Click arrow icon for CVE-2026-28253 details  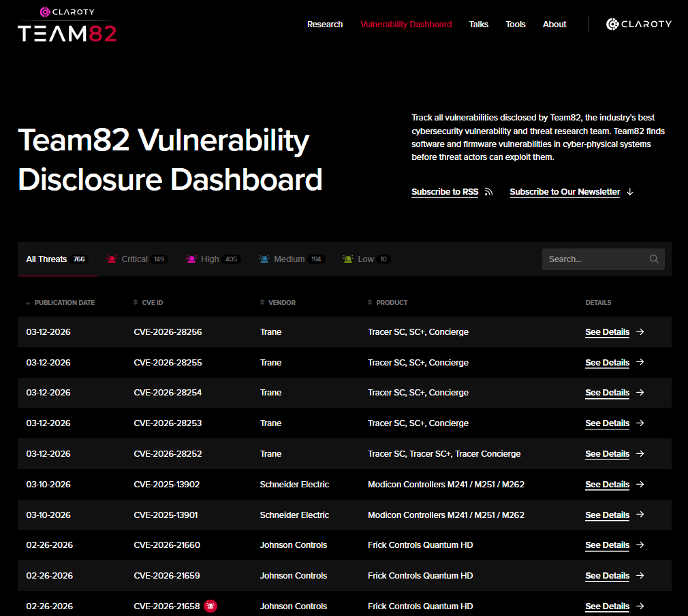pyautogui.click(x=640, y=423)
